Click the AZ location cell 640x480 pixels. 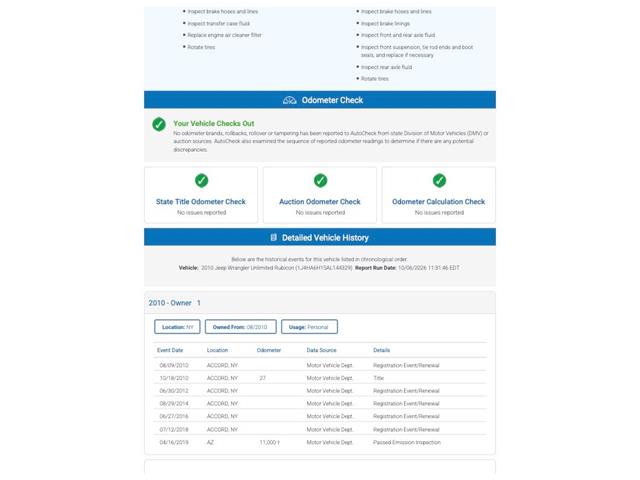(x=210, y=442)
